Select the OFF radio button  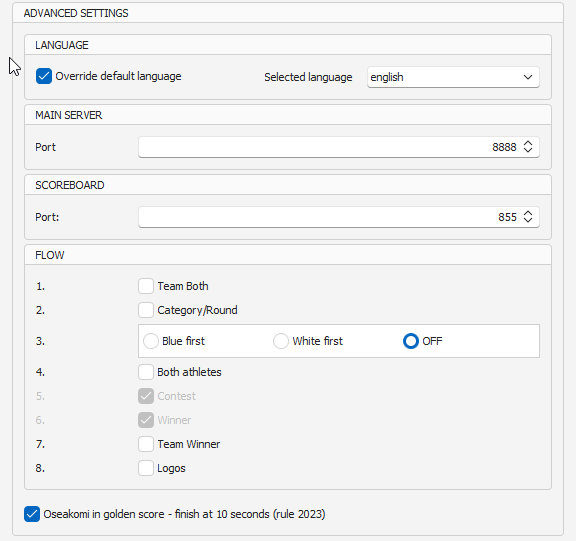pyautogui.click(x=411, y=341)
